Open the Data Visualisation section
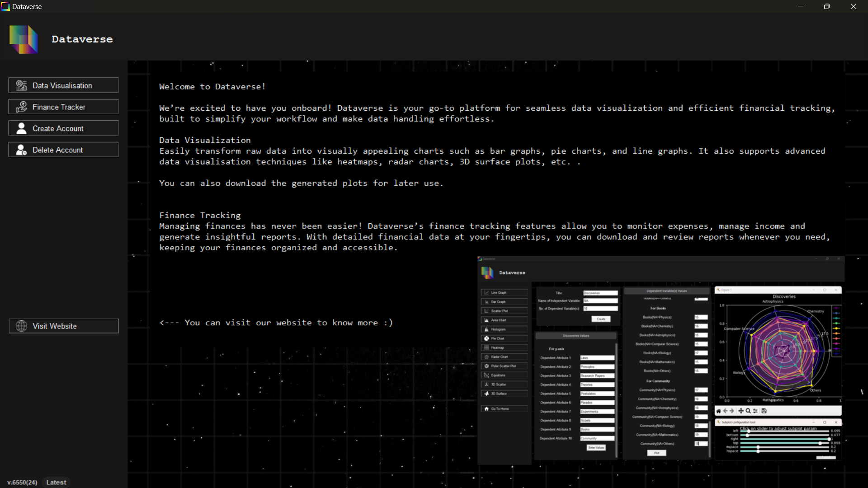 tap(63, 85)
